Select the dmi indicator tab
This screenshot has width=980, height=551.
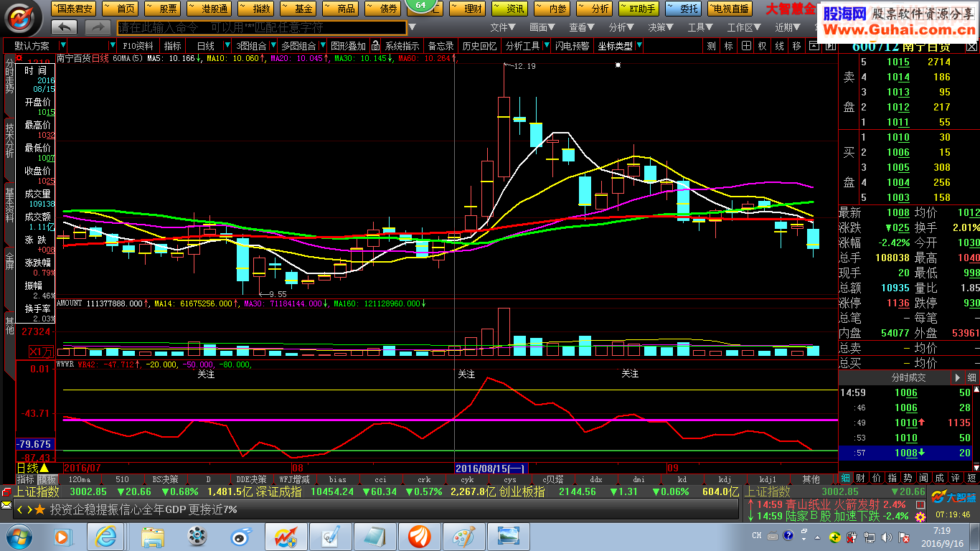[639, 479]
